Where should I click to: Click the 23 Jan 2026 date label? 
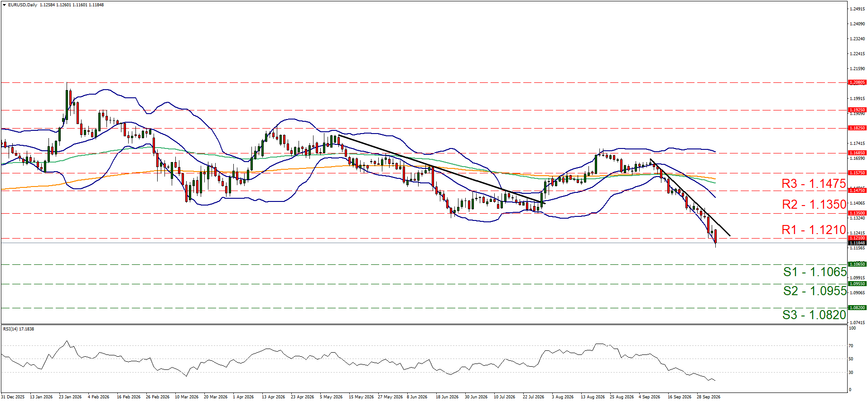(70, 397)
